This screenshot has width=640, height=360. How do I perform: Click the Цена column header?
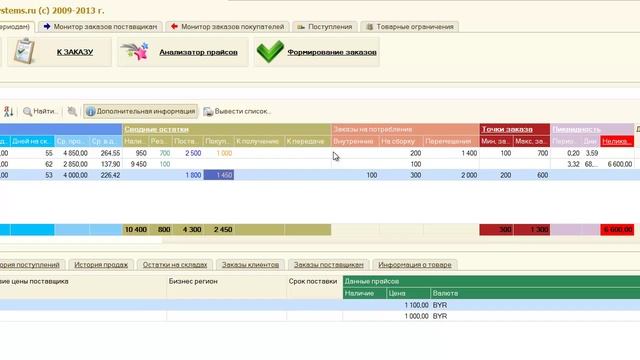[408, 293]
